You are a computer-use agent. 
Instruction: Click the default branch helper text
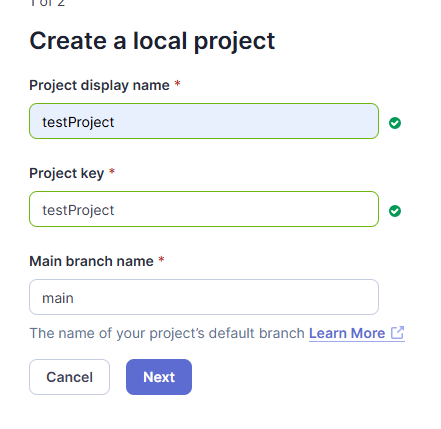[x=167, y=333]
